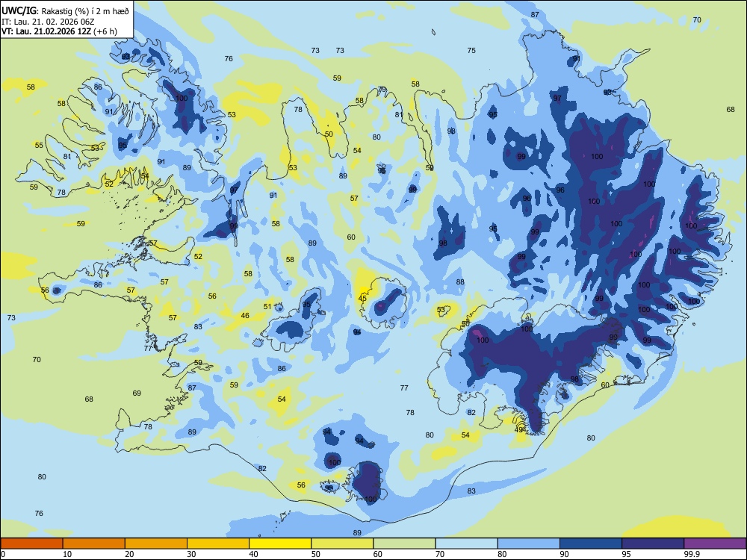Click the 'IT: Lau. 21. 02. 2026 06Z' line
The height and width of the screenshot is (560, 747).
pos(49,22)
